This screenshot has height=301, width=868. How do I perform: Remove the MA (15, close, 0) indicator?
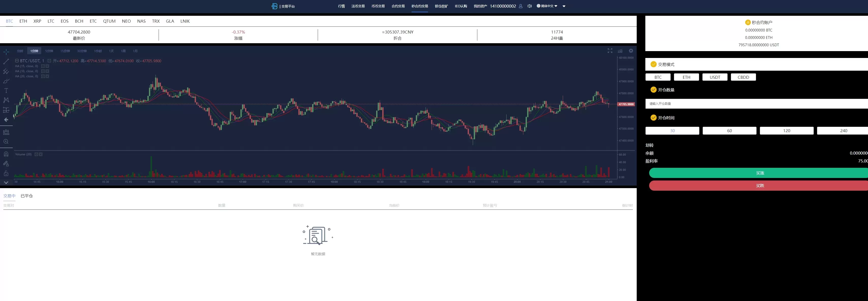(47, 66)
